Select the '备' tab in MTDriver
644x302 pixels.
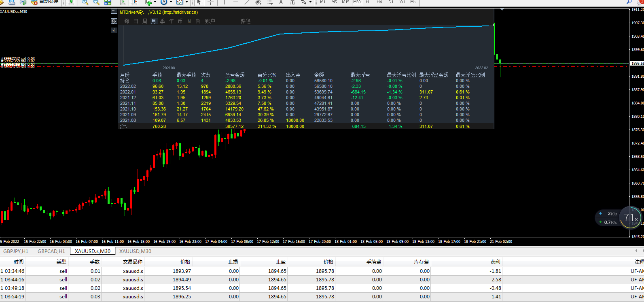(x=198, y=21)
